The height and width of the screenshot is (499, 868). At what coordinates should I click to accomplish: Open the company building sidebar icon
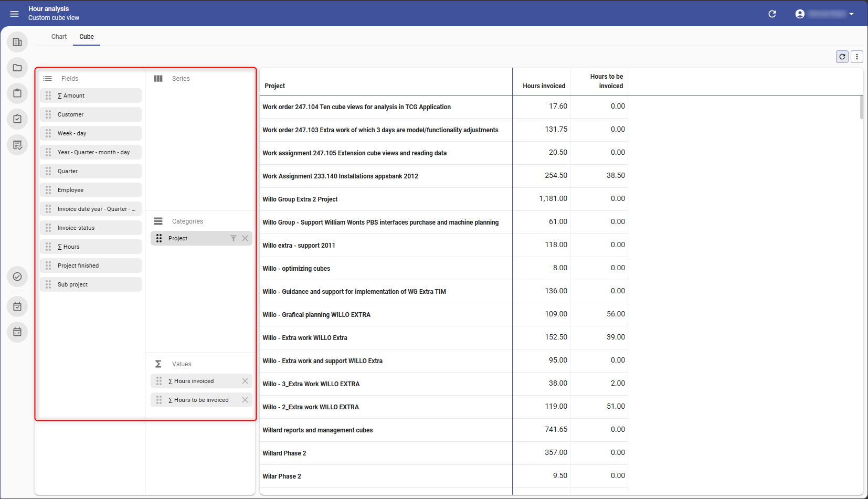point(17,42)
